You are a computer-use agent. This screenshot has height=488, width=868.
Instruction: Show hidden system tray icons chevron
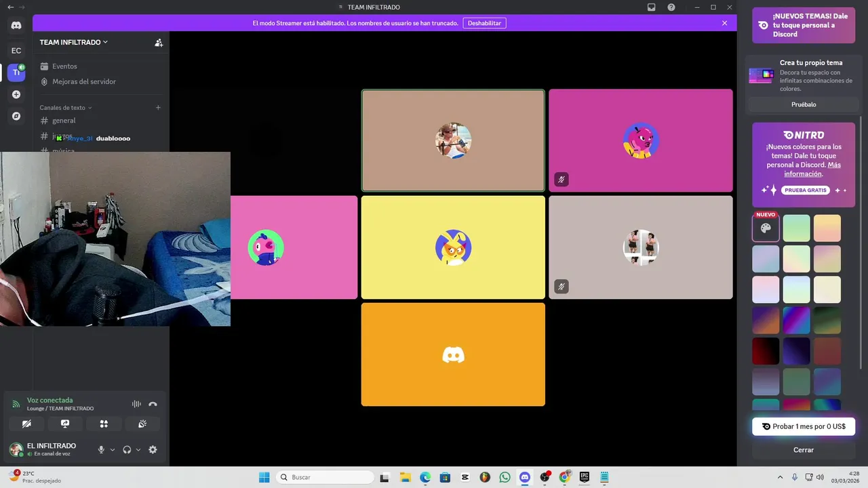click(780, 477)
